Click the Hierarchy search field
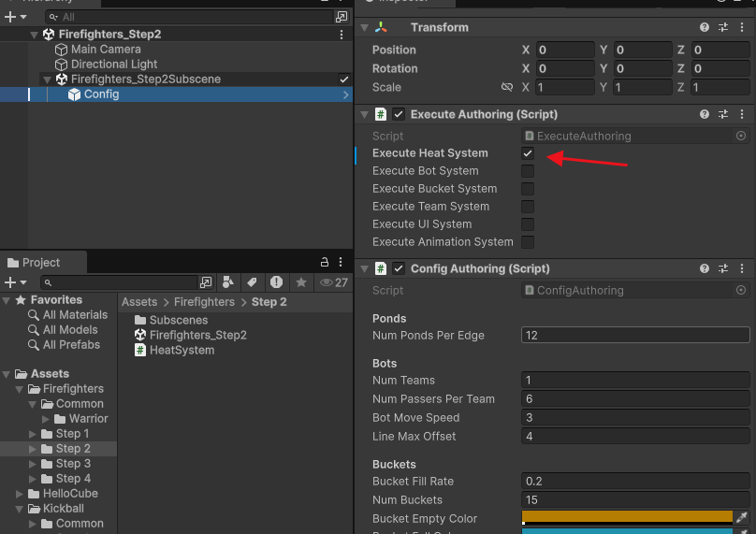Screen dimensions: 756x534 click(191, 17)
